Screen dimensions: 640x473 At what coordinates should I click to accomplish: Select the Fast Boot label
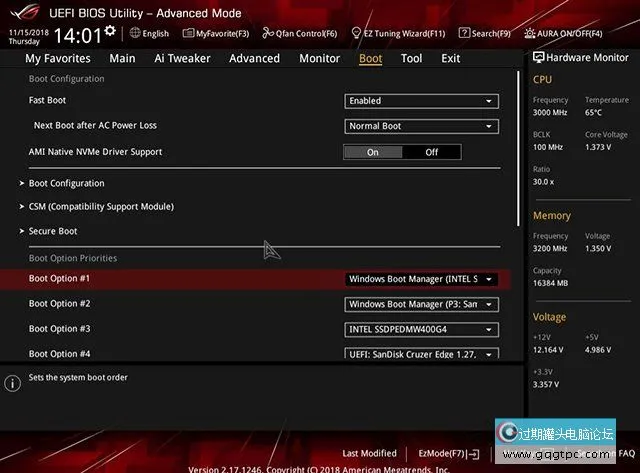click(47, 100)
